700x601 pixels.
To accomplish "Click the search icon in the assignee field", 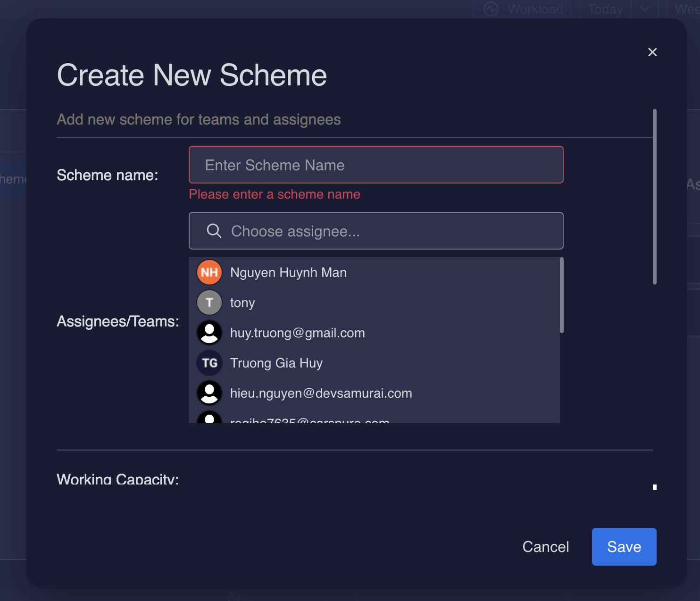I will (214, 231).
